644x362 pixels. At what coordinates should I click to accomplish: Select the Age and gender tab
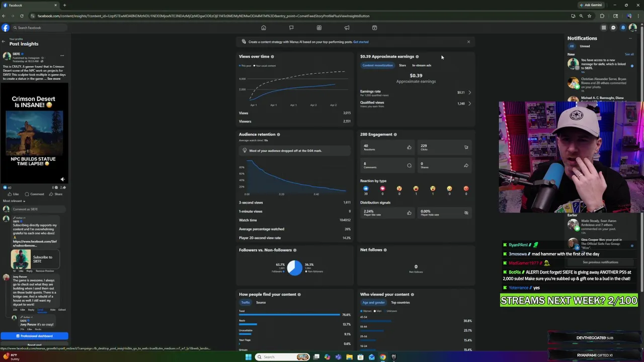pos(373,302)
